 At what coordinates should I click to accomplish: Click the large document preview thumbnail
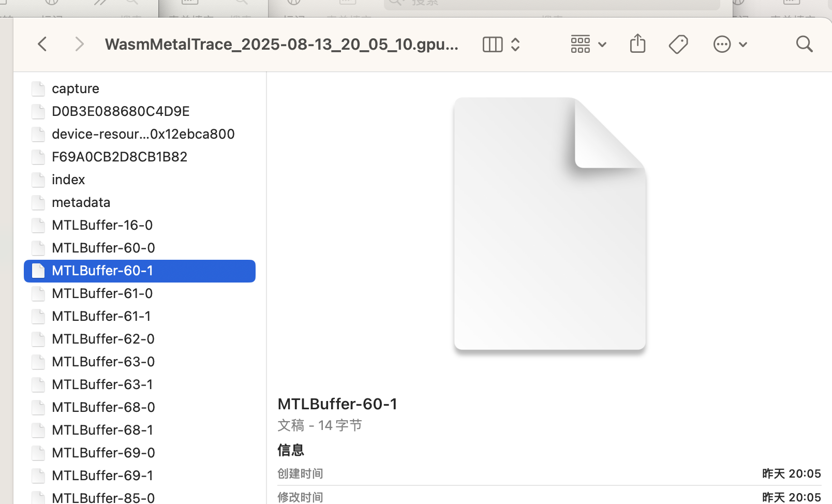(x=549, y=224)
